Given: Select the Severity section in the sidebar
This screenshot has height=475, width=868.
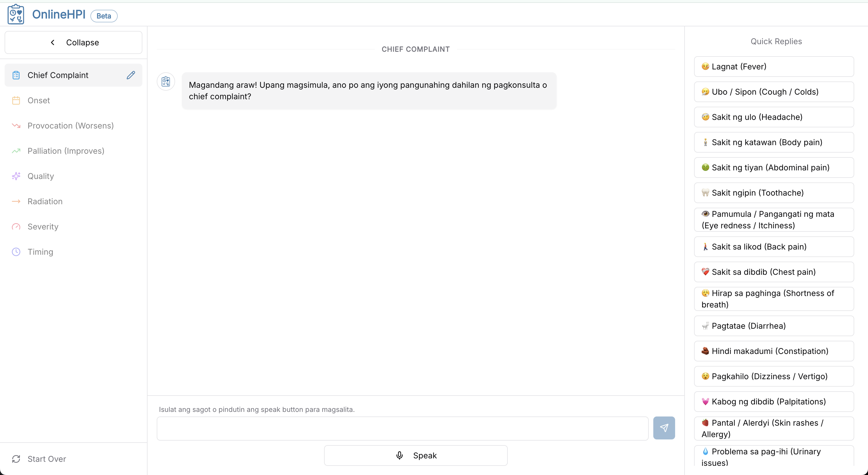Looking at the screenshot, I should click(x=43, y=227).
